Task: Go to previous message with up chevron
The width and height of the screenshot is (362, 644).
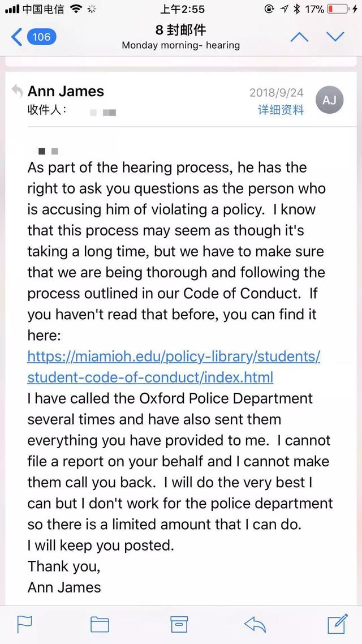Action: click(x=299, y=37)
